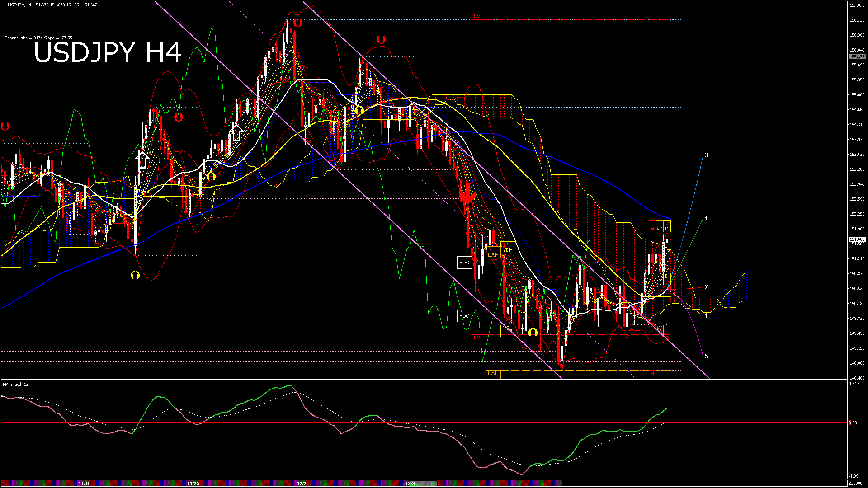Click the red down-arrow circle at the chart's highest peak
The height and width of the screenshot is (488, 868).
pos(297,23)
